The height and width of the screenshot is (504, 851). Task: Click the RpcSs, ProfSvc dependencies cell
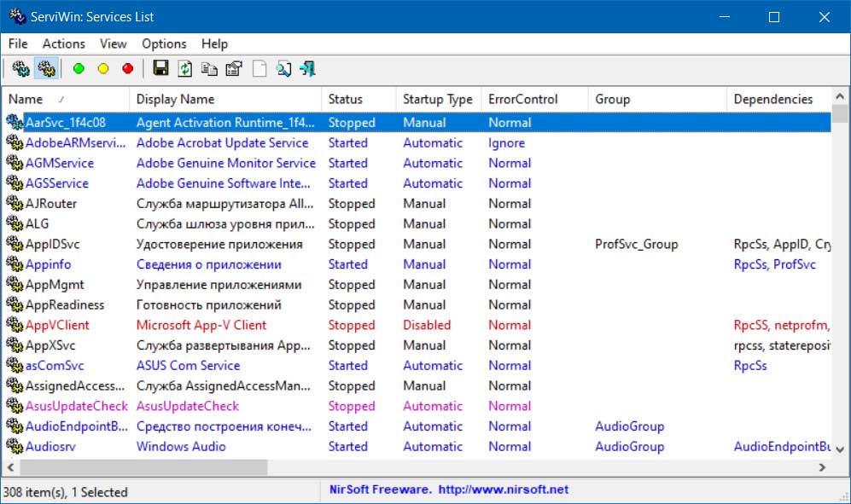(x=775, y=264)
